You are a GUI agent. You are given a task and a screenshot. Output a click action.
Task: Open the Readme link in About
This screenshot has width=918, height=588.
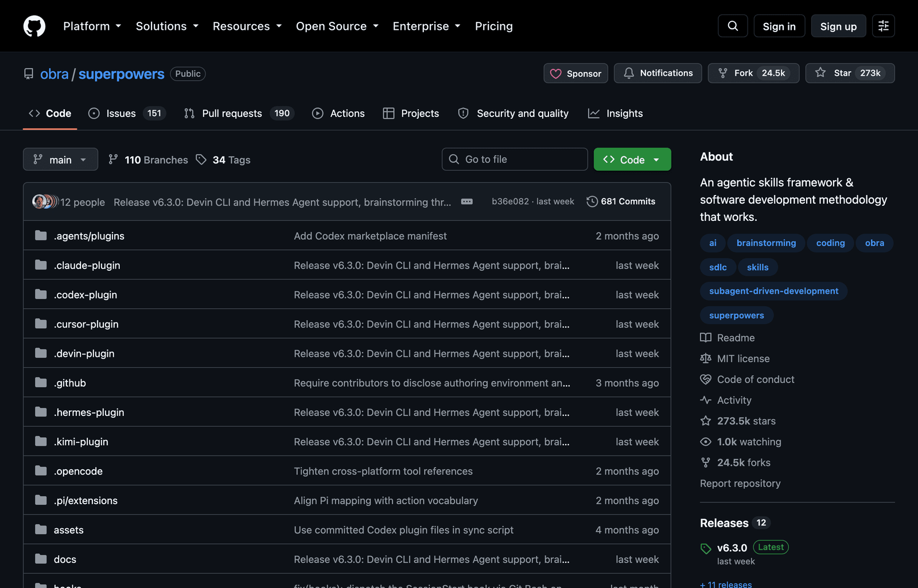(728, 338)
